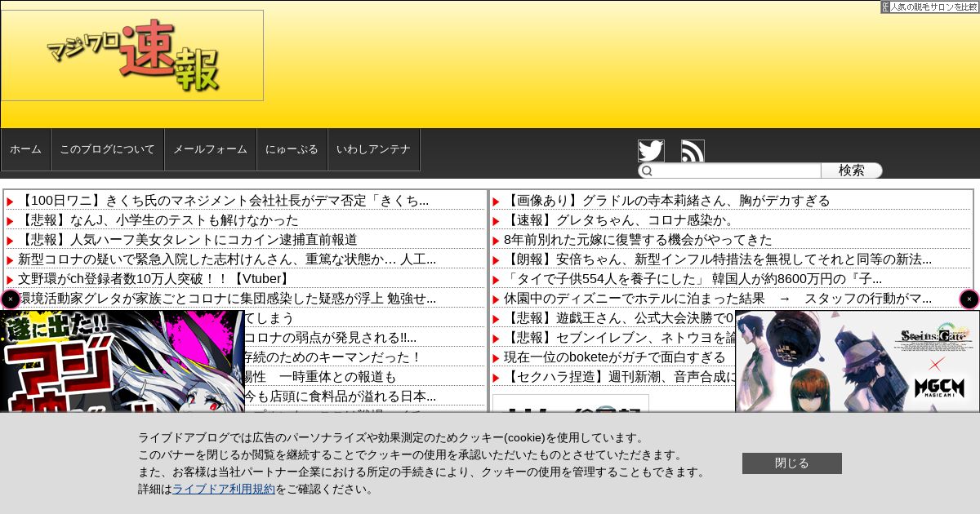Open いわしアンテナ menu item
The image size is (980, 514).
point(373,149)
